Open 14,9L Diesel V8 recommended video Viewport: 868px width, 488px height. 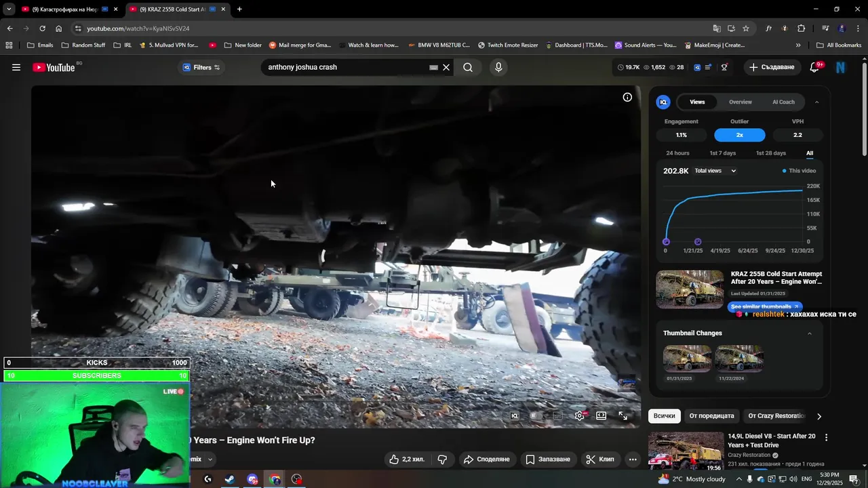click(x=686, y=451)
